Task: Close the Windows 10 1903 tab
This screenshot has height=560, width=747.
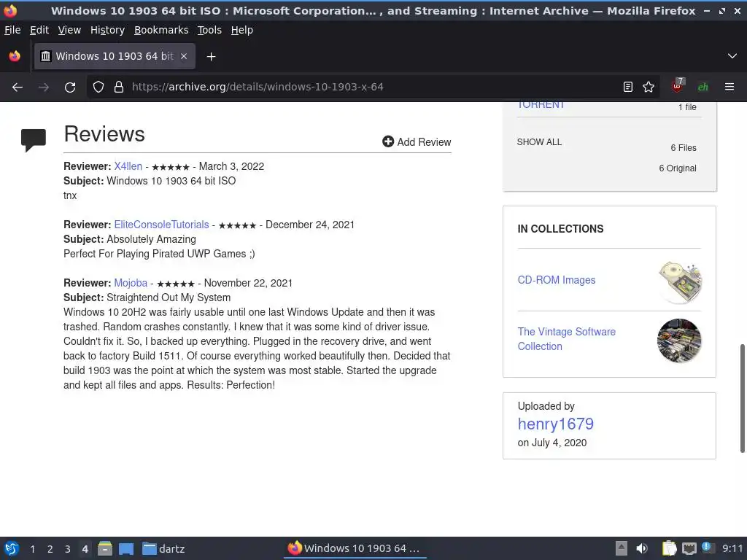Action: point(184,56)
